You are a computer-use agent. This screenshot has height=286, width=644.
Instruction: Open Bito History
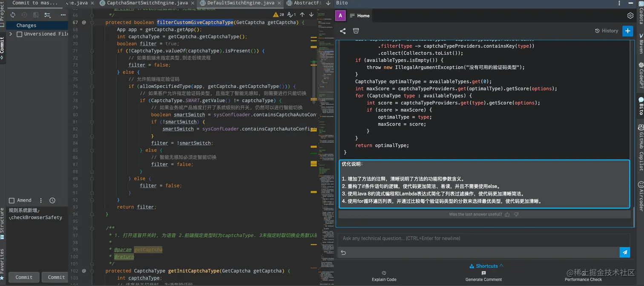pos(607,31)
